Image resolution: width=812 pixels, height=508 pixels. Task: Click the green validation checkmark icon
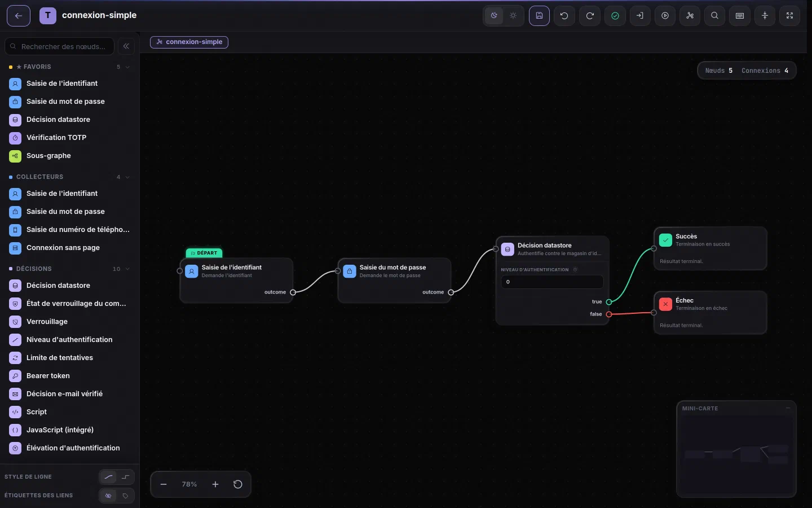point(615,16)
